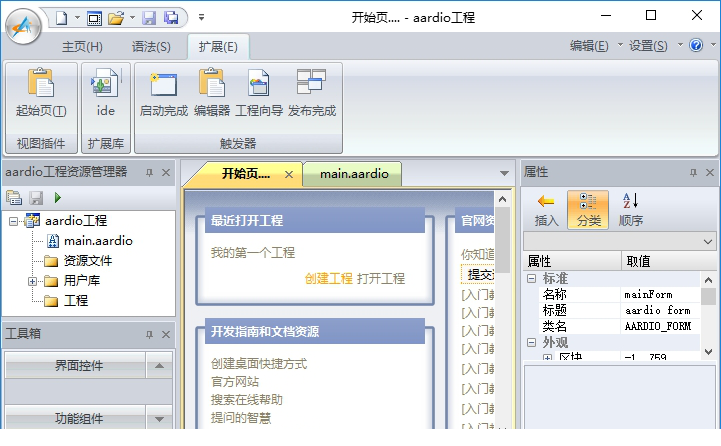Screen dimensions: 721x446
Task: Expand the 用户库 folder node
Action: [x=32, y=281]
